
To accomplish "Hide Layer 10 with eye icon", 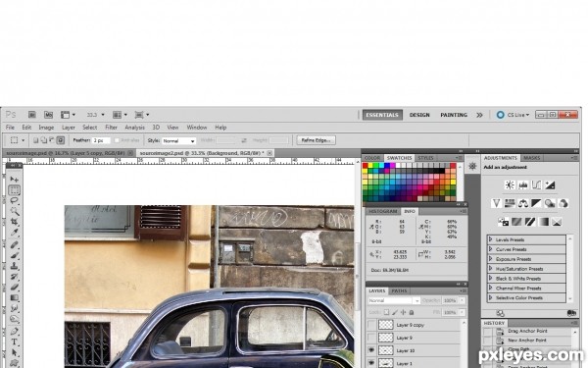I will [371, 350].
